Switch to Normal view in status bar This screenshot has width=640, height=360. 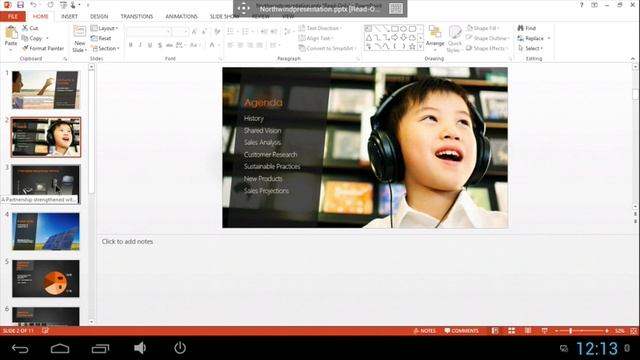tap(495, 331)
